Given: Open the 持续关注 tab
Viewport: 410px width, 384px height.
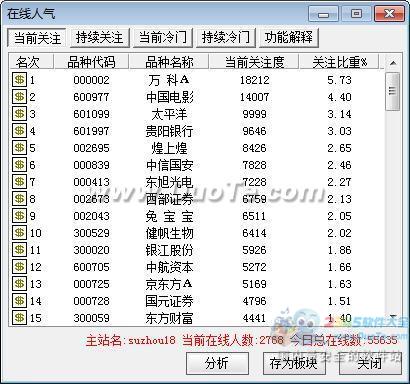Looking at the screenshot, I should pyautogui.click(x=100, y=38).
